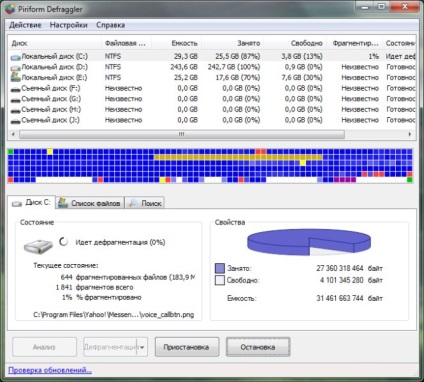The image size is (424, 382).
Task: Switch to the Поиск tab
Action: [x=145, y=203]
